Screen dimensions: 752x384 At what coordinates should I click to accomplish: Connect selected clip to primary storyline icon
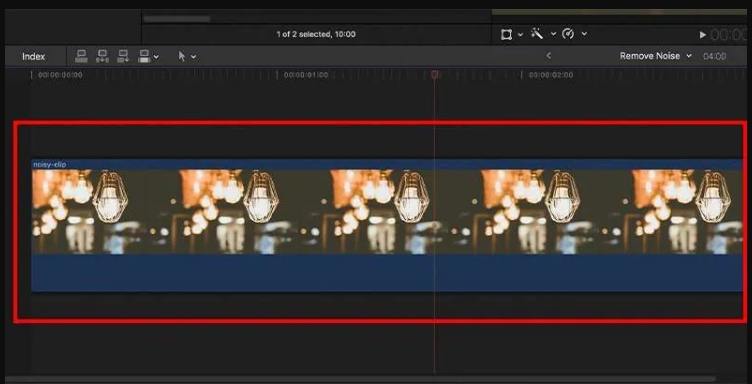point(81,56)
